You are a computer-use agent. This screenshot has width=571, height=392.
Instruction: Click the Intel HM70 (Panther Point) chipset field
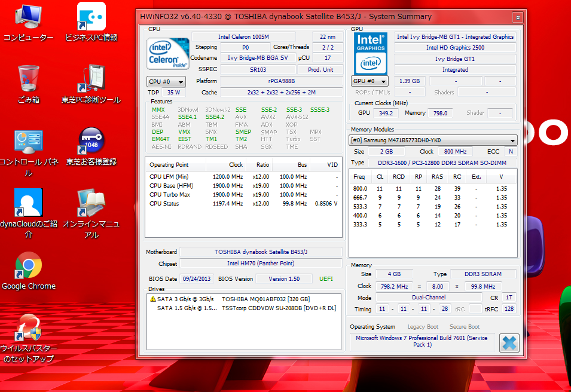tap(261, 263)
